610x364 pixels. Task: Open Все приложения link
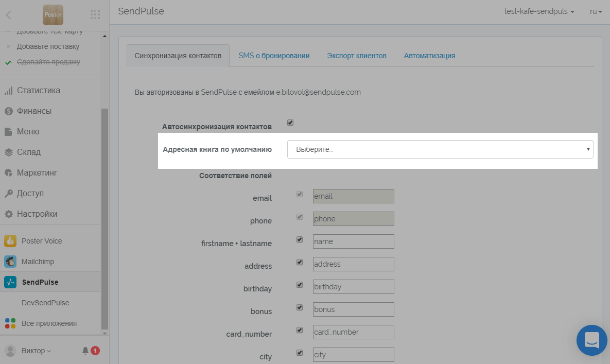pyautogui.click(x=49, y=323)
